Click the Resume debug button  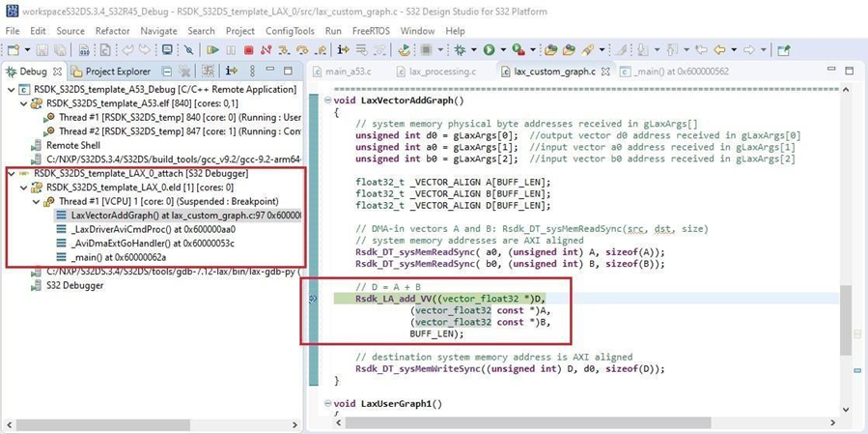212,50
